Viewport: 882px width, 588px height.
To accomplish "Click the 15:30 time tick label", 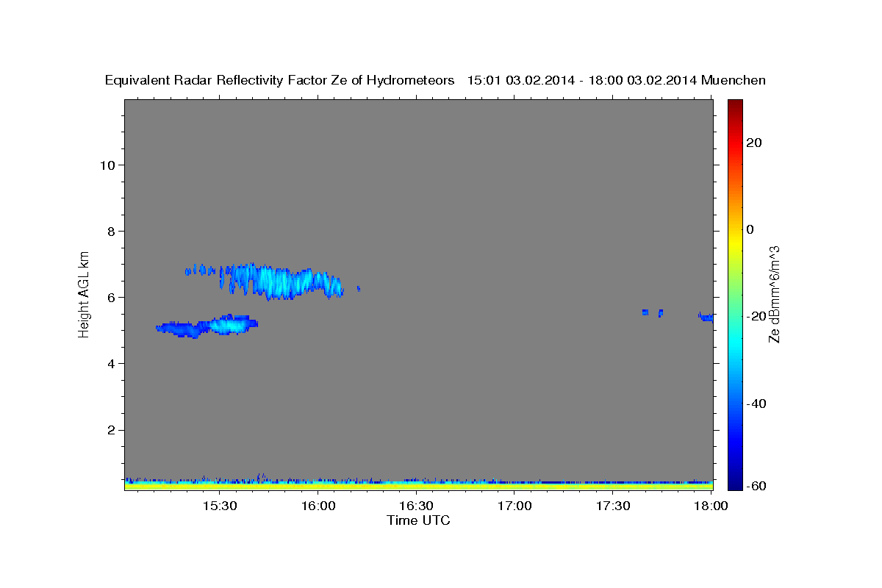I will coord(220,506).
